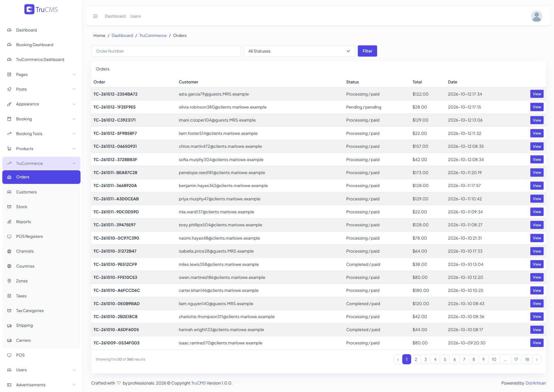Expand the Booking Tools menu

tap(41, 134)
